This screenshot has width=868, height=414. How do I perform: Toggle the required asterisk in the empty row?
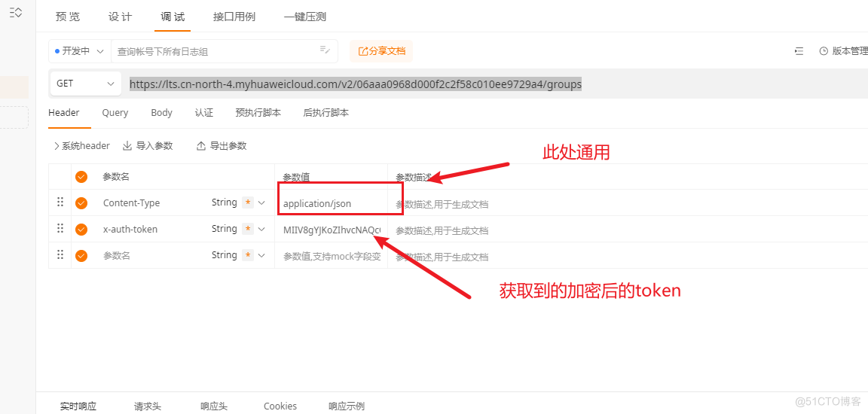pos(248,255)
